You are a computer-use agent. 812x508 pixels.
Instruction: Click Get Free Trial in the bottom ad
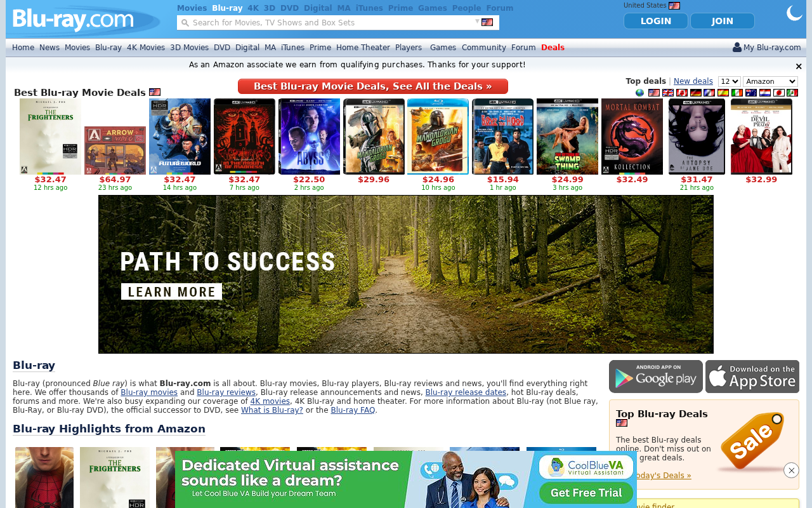586,493
